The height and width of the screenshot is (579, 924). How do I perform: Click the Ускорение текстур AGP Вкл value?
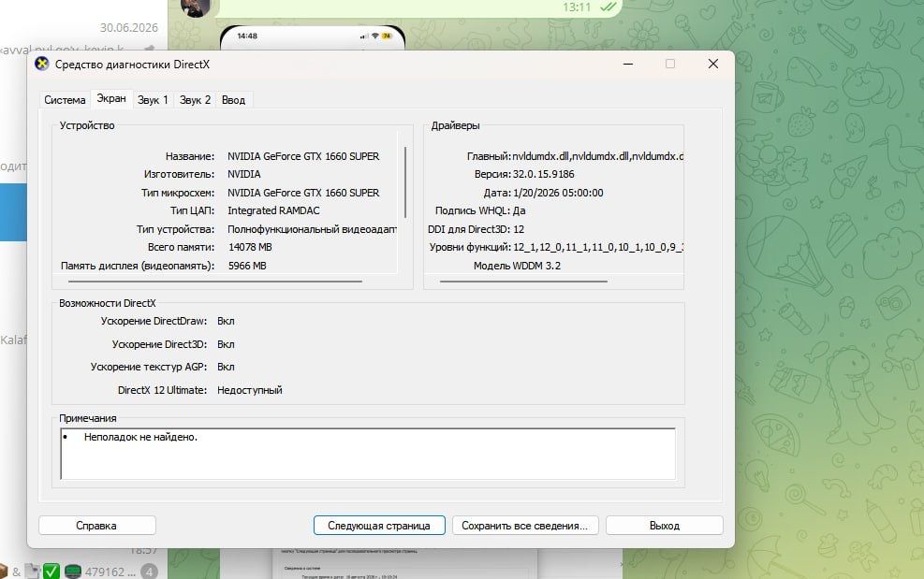click(226, 367)
